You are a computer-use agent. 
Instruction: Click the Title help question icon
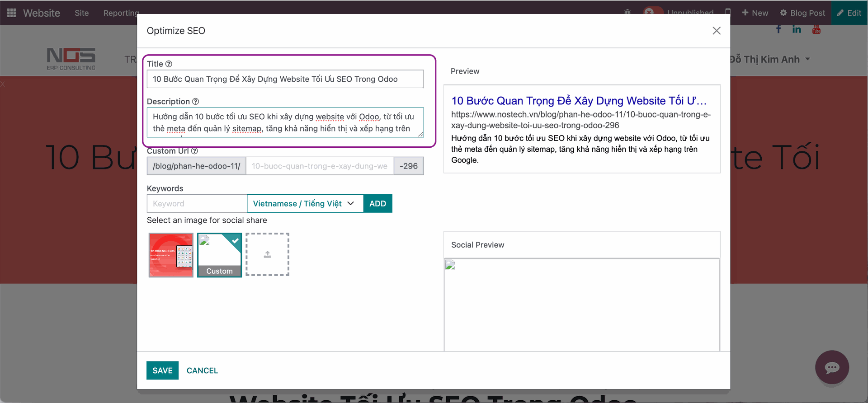tap(169, 64)
